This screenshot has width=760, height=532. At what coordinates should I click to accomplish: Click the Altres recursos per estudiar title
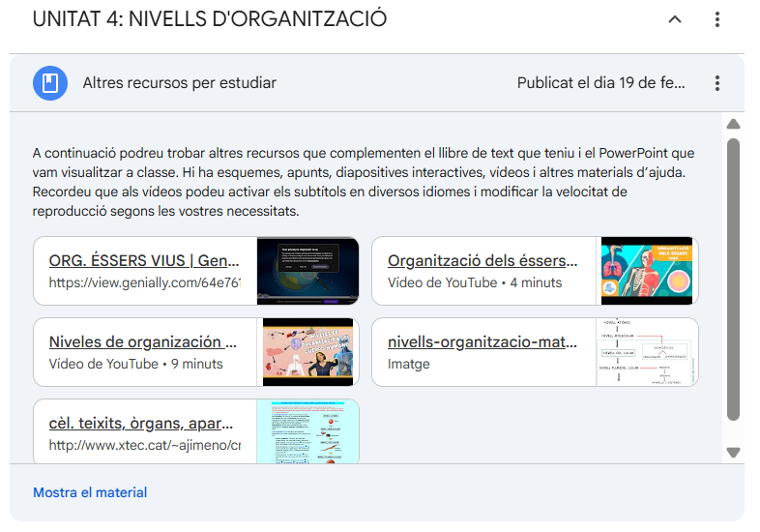coord(179,83)
